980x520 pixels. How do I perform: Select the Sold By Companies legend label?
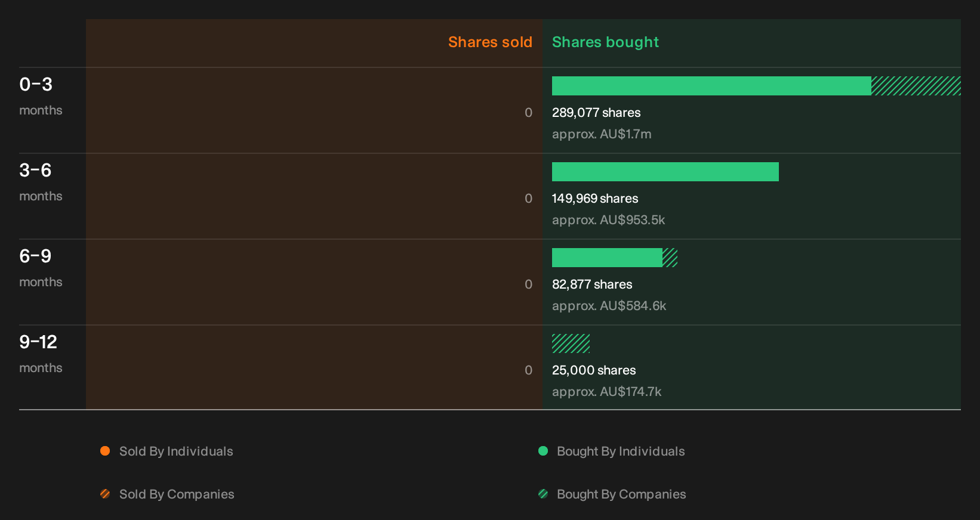click(177, 494)
